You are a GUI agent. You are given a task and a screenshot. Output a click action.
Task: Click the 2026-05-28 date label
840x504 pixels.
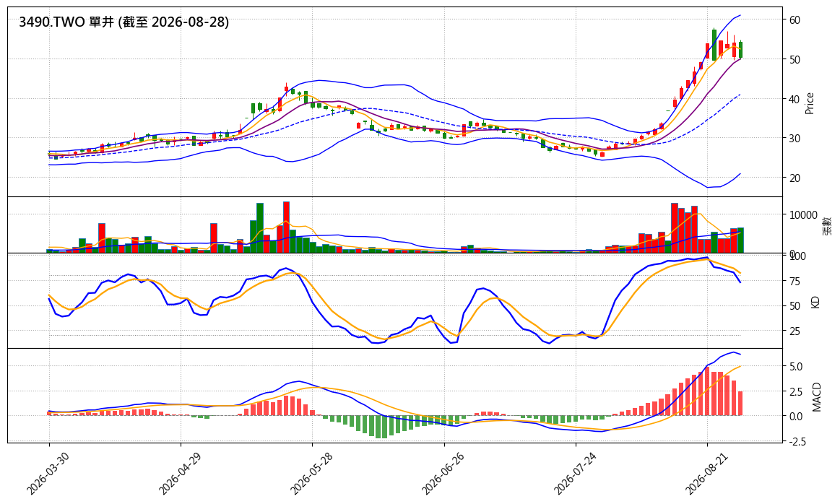pos(311,473)
